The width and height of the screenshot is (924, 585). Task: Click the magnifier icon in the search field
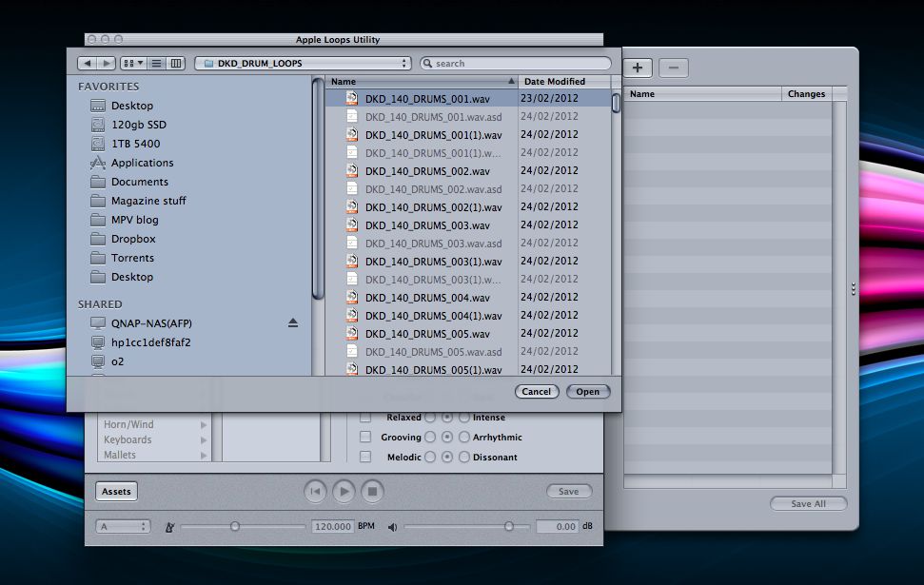427,63
